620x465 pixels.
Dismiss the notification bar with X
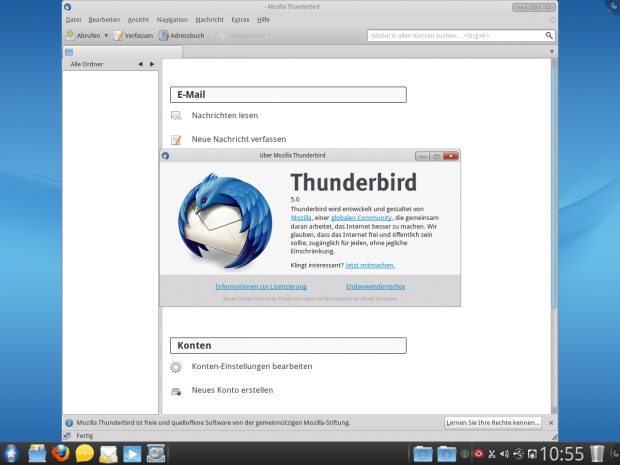[551, 423]
